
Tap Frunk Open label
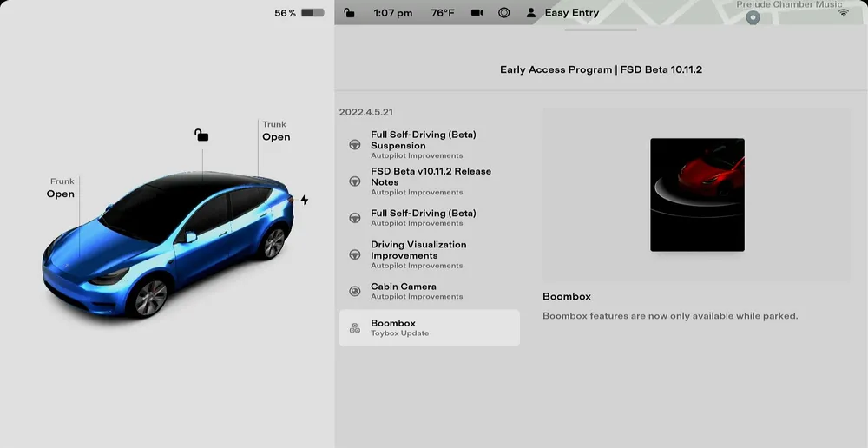pyautogui.click(x=61, y=188)
